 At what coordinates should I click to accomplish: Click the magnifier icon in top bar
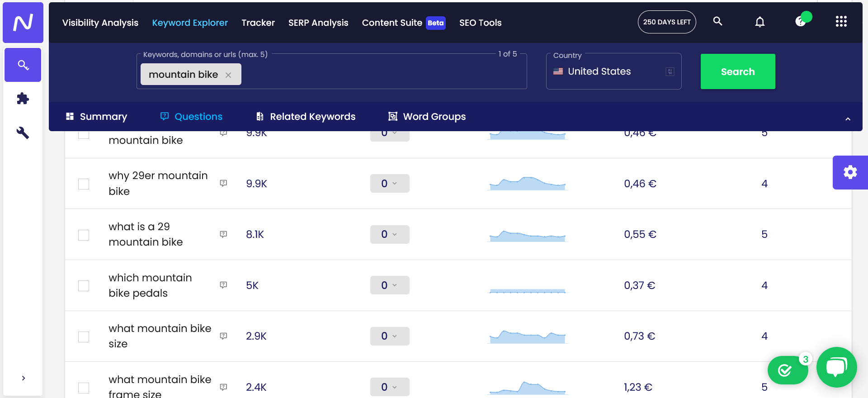click(717, 21)
